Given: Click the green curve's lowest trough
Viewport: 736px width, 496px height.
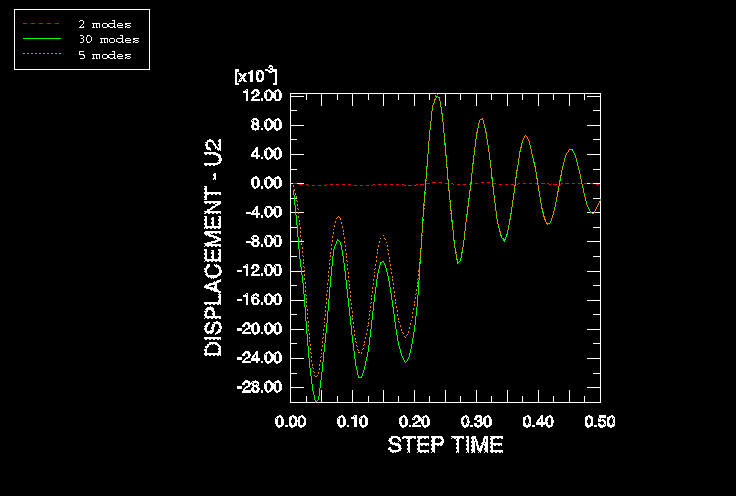Looking at the screenshot, I should [x=317, y=401].
